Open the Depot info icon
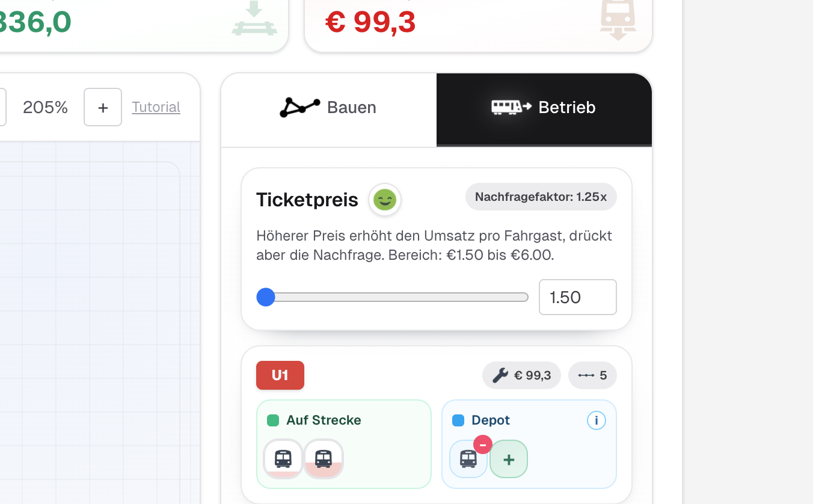Viewport: 813px width, 504px height. (596, 420)
